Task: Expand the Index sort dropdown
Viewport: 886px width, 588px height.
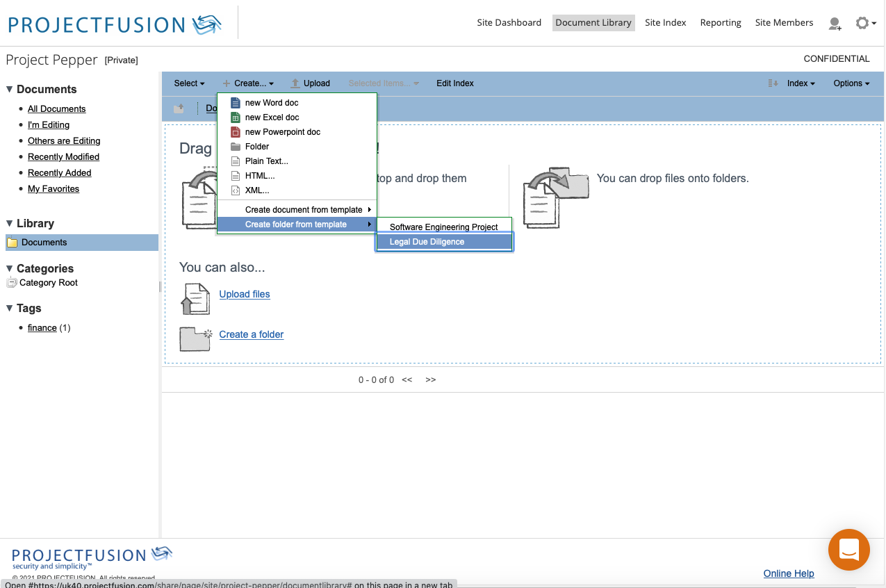Action: pos(801,83)
